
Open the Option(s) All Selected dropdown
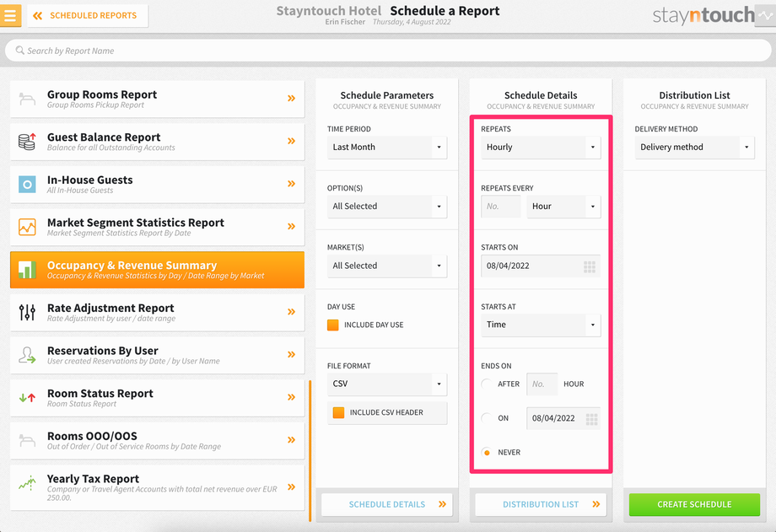click(387, 207)
